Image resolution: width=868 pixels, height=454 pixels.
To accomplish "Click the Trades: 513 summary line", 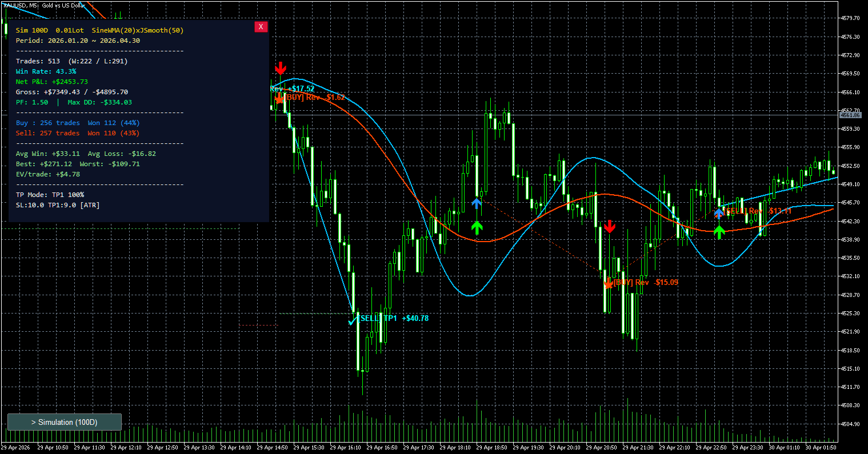I will (72, 61).
